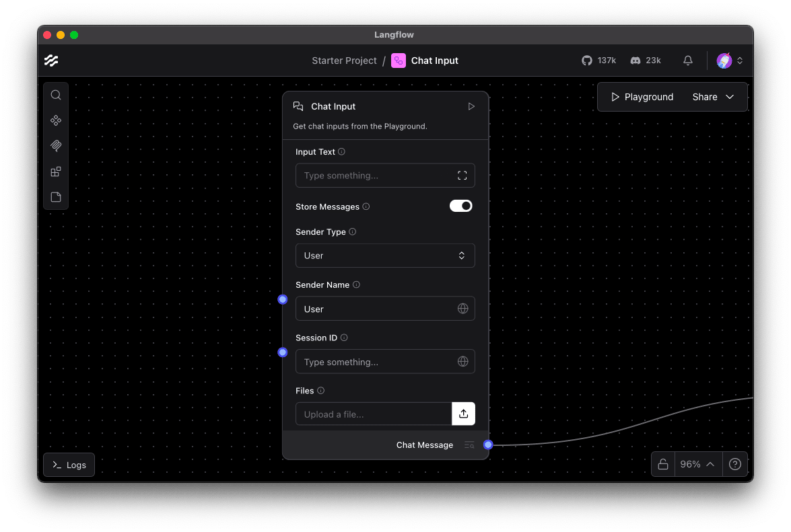Open the 96% zoom level menu
The width and height of the screenshot is (791, 532).
tap(697, 464)
